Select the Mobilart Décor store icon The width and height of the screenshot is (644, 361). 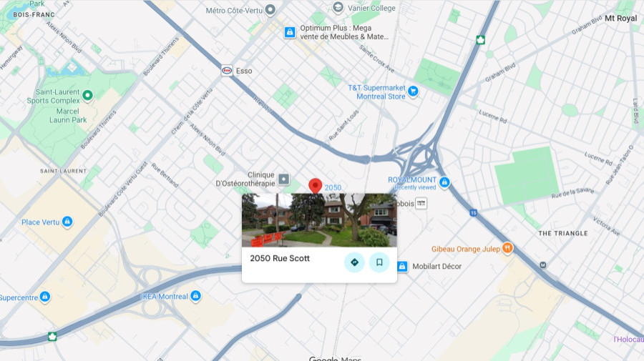[402, 266]
